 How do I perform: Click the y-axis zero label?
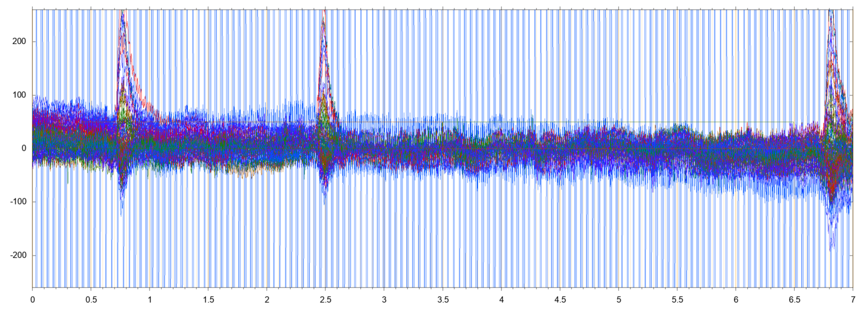[24, 148]
